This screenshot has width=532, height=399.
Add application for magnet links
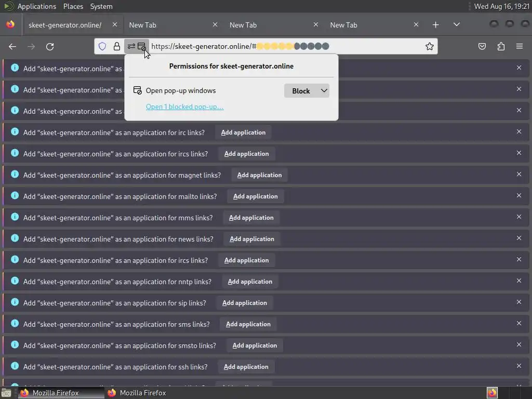tap(259, 175)
